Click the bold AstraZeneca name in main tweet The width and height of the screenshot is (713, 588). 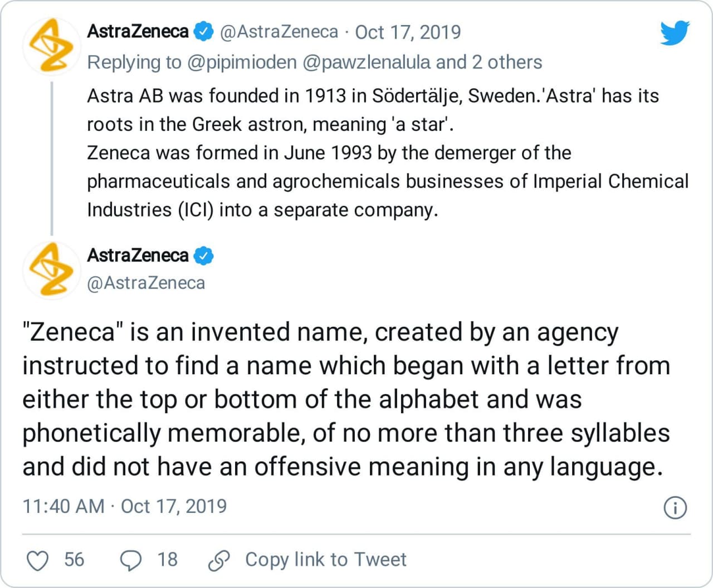[138, 256]
